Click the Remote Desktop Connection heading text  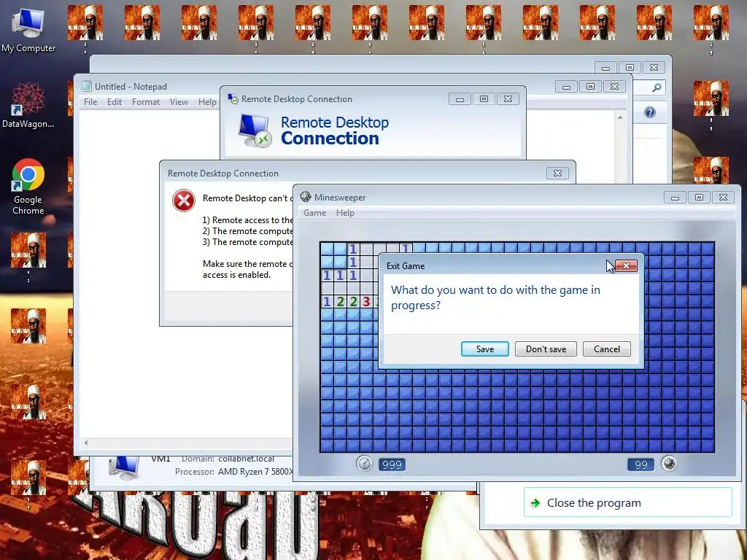click(x=335, y=131)
